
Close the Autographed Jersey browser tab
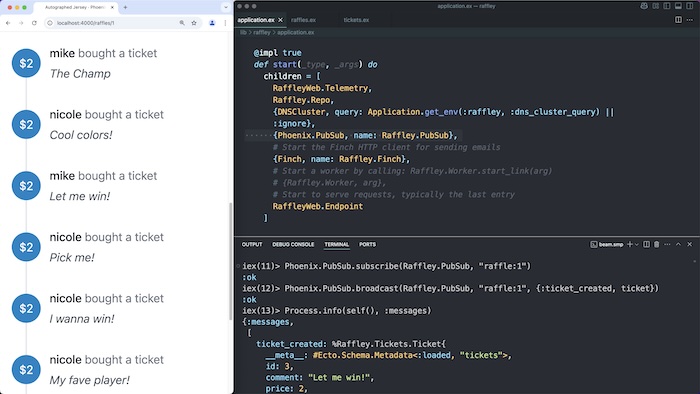click(112, 7)
